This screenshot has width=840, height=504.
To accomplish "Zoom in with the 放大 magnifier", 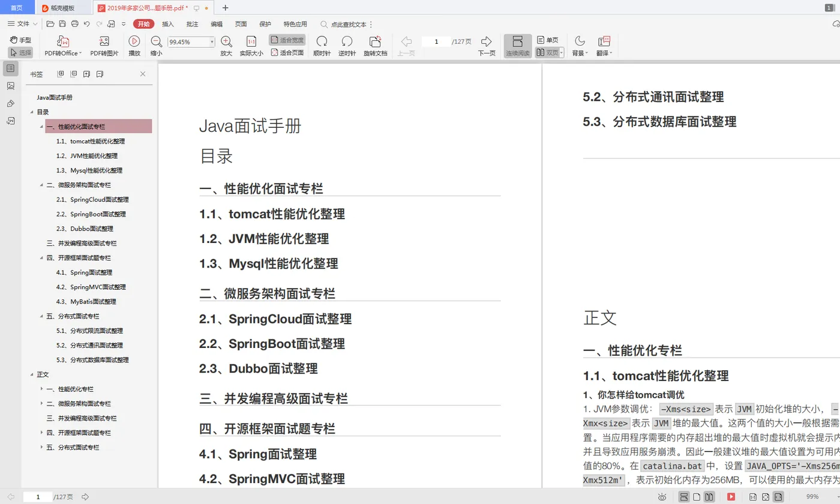I will click(226, 46).
